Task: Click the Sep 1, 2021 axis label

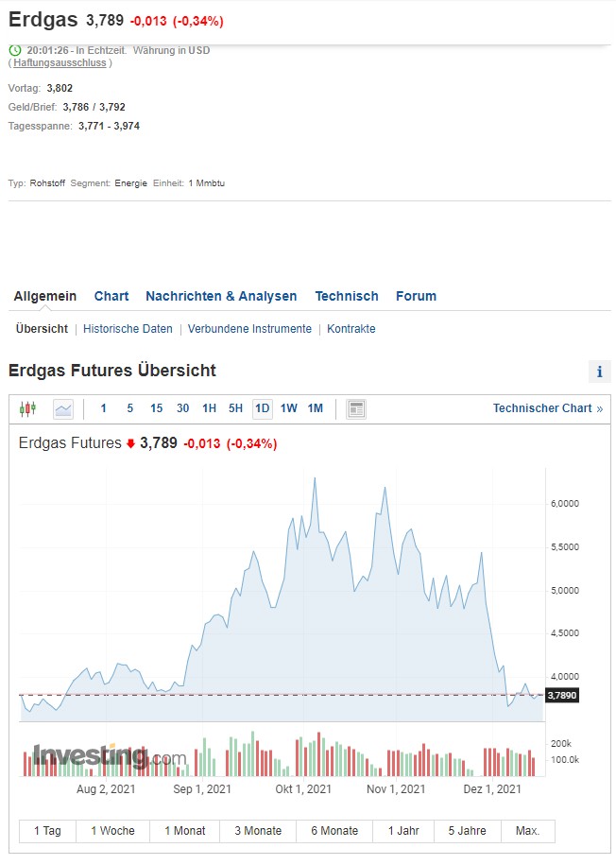Action: tap(202, 788)
